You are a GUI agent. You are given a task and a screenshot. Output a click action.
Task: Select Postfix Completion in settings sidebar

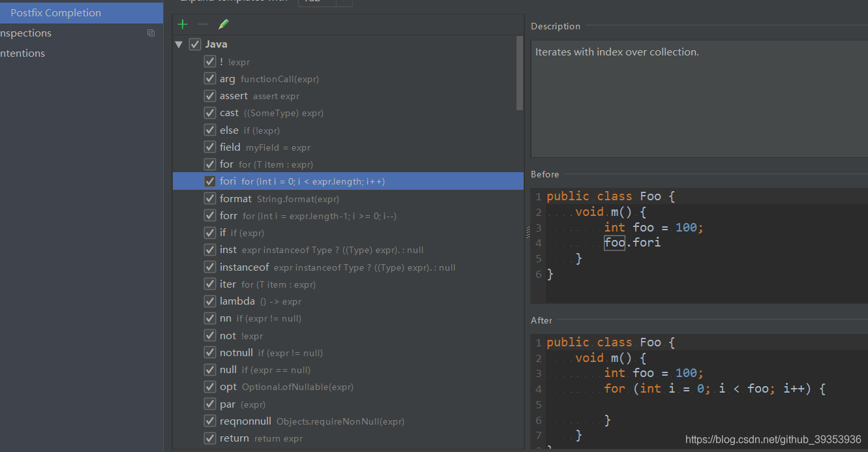(82, 13)
